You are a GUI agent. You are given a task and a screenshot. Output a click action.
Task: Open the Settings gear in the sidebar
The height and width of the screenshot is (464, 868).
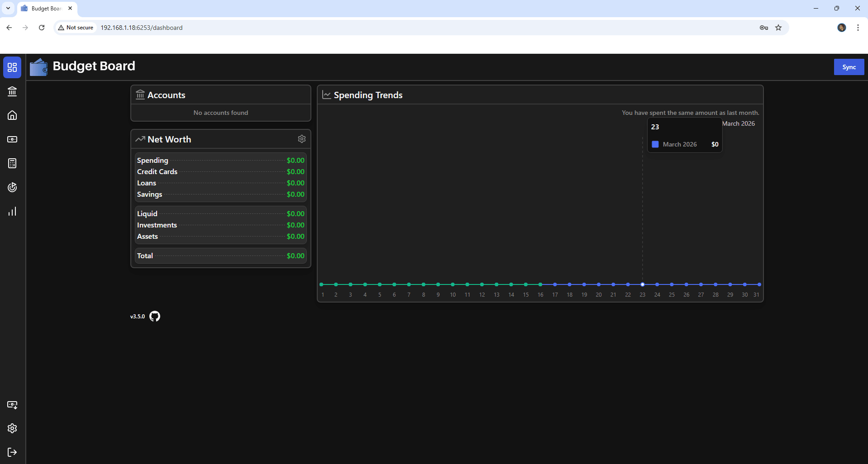coord(12,428)
